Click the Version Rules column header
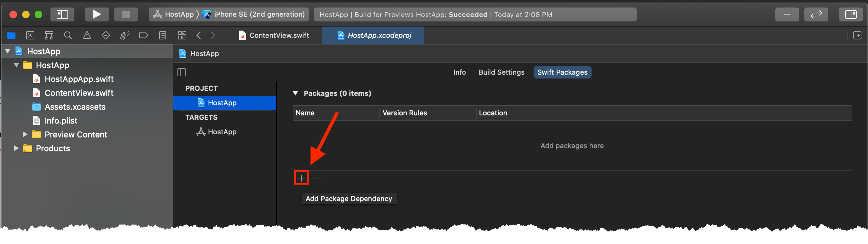Viewport: 868px width, 244px height. coord(428,113)
